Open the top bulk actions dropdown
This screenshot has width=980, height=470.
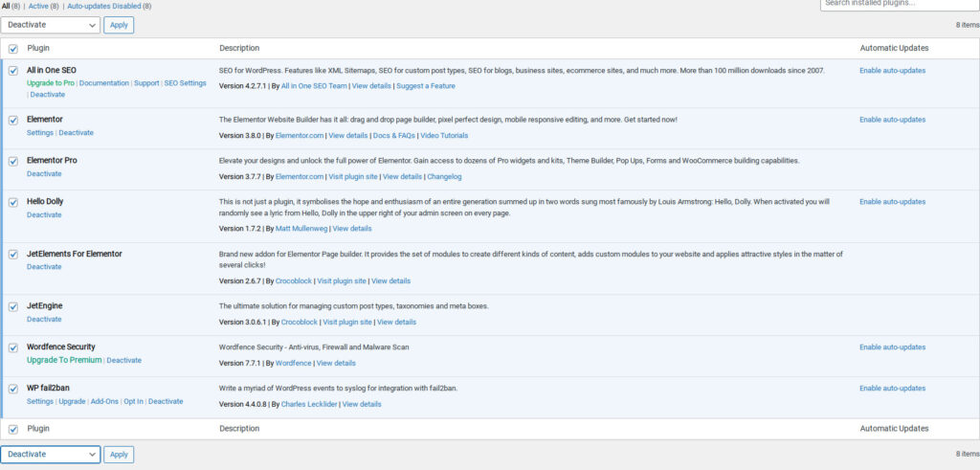tap(50, 25)
